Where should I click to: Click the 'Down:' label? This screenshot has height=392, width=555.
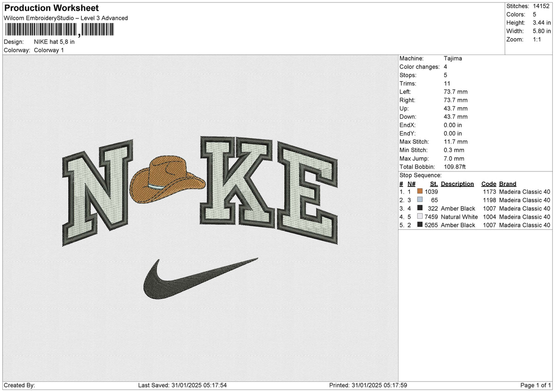[408, 116]
